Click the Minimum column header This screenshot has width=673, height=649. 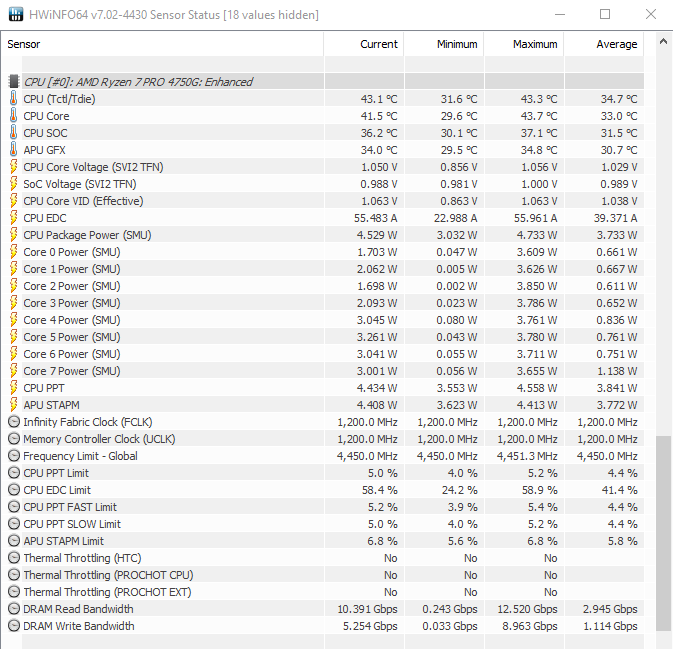444,44
